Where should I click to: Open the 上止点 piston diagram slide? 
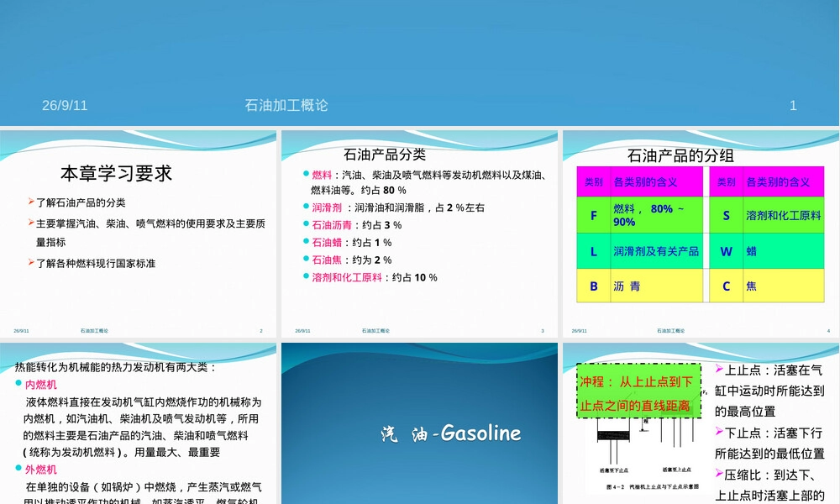pyautogui.click(x=701, y=423)
